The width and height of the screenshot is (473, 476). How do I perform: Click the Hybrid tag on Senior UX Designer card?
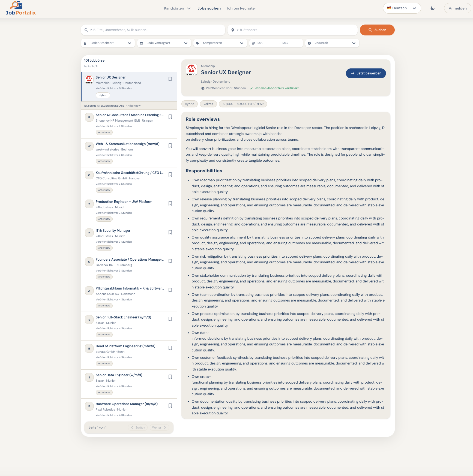[x=103, y=95]
